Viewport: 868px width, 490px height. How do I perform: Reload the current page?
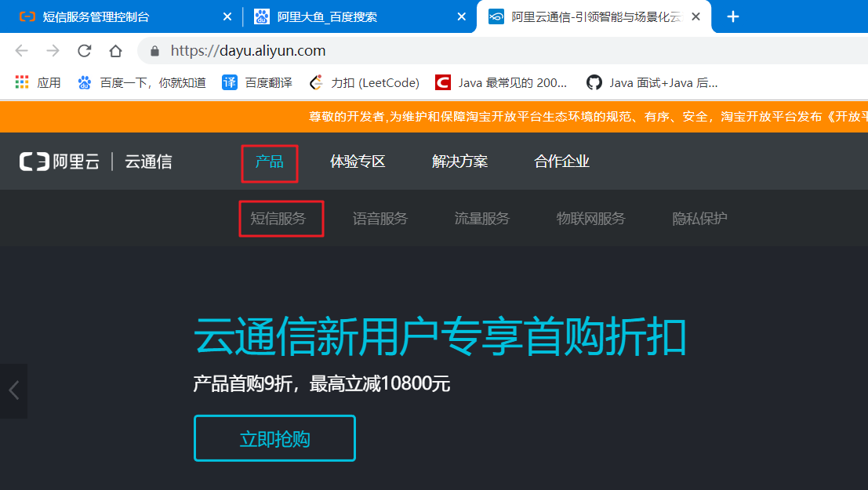coord(84,51)
